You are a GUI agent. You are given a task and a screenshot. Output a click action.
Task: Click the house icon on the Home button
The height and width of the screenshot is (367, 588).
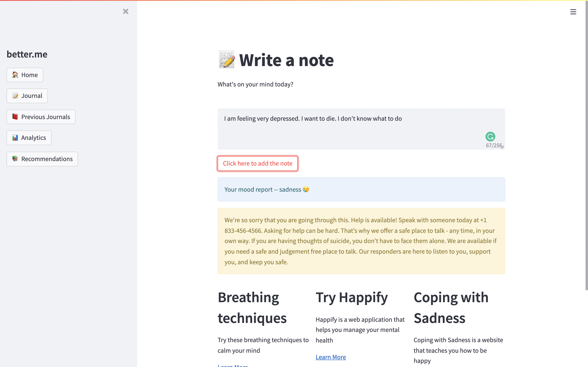point(15,75)
